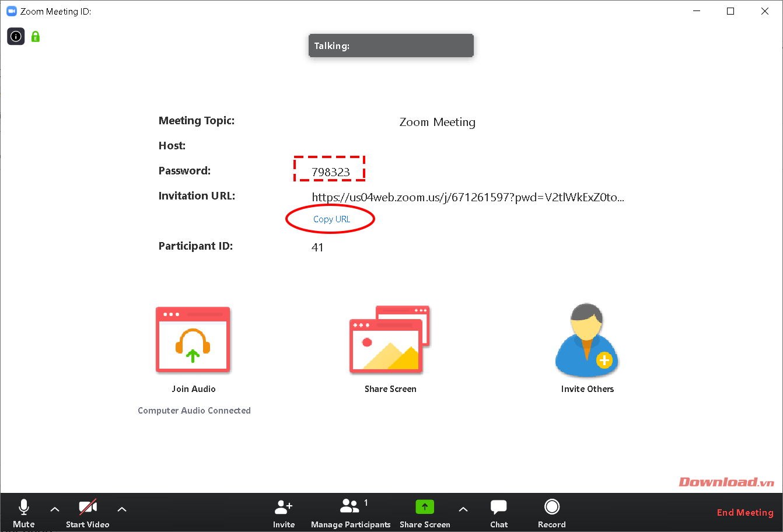783x532 pixels.
Task: Mute the microphone
Action: click(24, 513)
